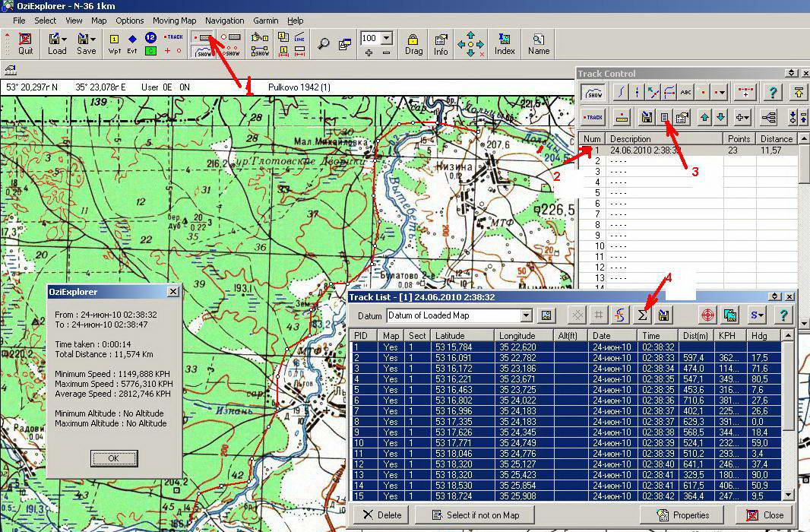
Task: Click the sigma track statistics button
Action: pyautogui.click(x=642, y=315)
